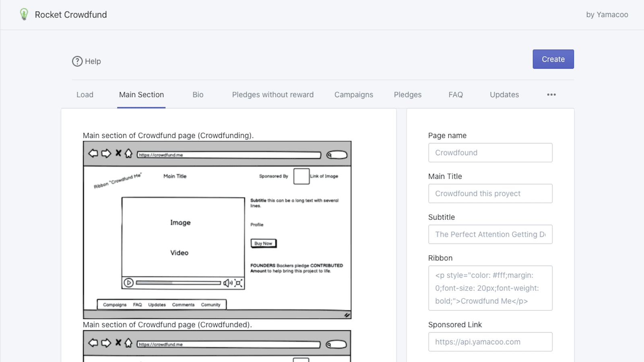Click the Subtitle text field
Viewport: 644px width, 362px height.
pyautogui.click(x=490, y=234)
